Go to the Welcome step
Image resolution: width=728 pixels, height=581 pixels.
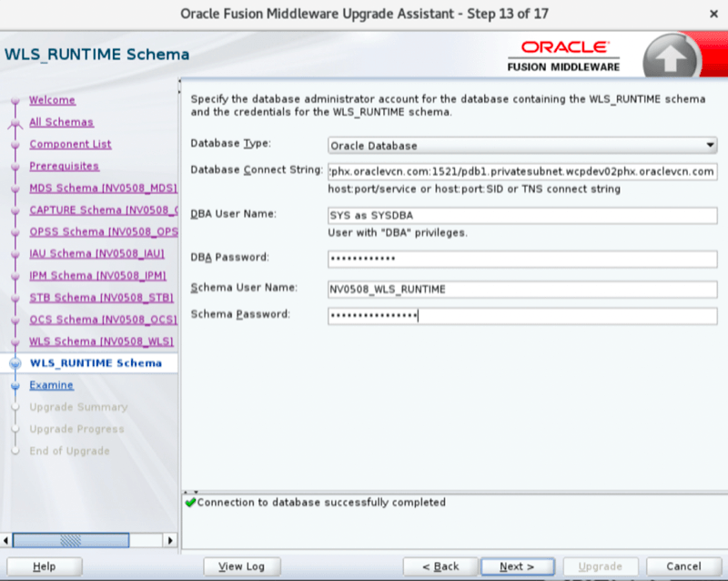pos(52,100)
